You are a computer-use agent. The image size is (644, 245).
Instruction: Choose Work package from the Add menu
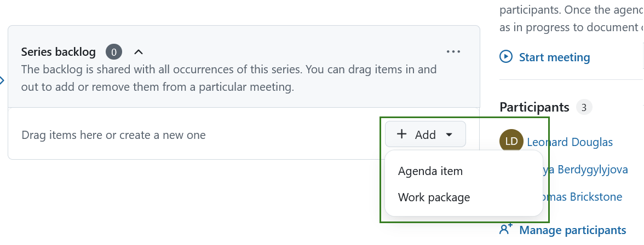click(434, 197)
